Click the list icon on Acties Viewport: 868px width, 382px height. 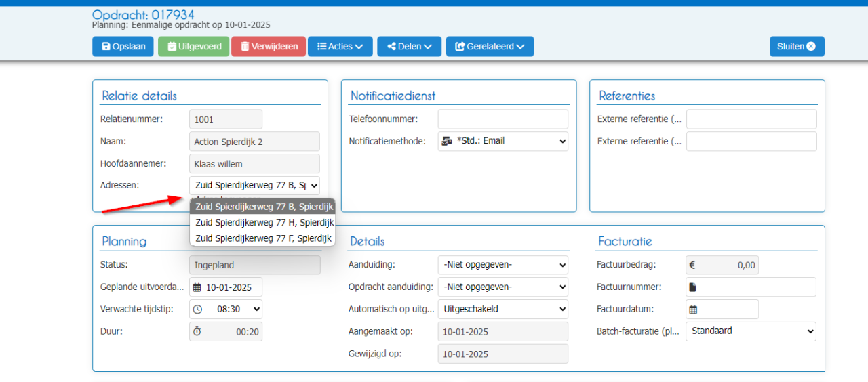[x=321, y=47]
